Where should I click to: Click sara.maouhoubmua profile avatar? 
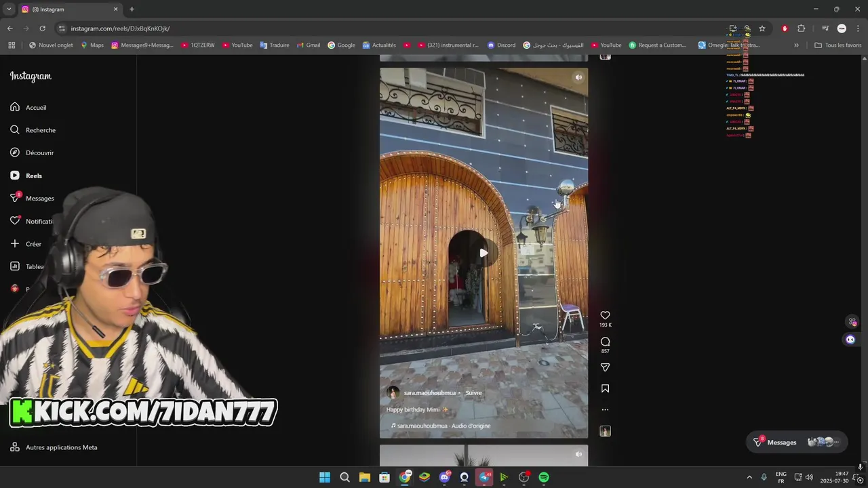pos(393,392)
